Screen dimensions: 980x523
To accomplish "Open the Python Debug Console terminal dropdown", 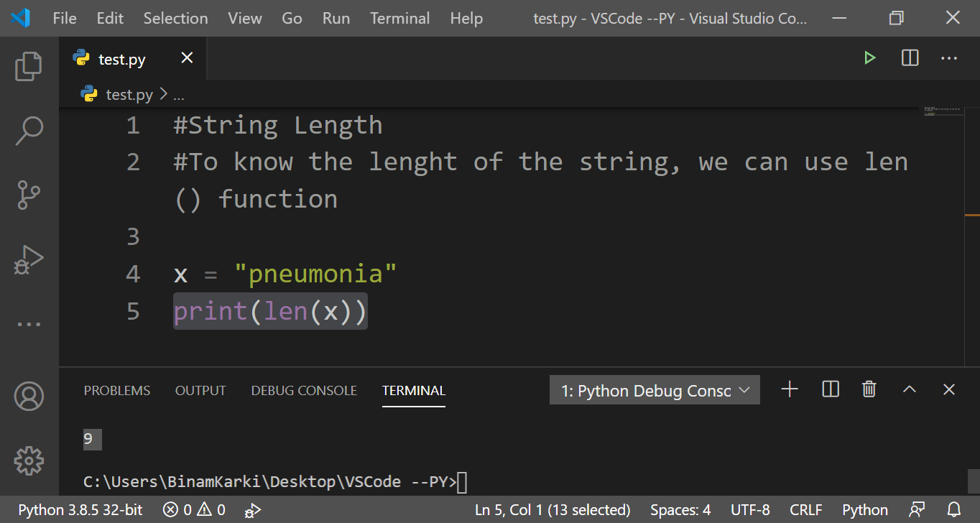I will (655, 390).
